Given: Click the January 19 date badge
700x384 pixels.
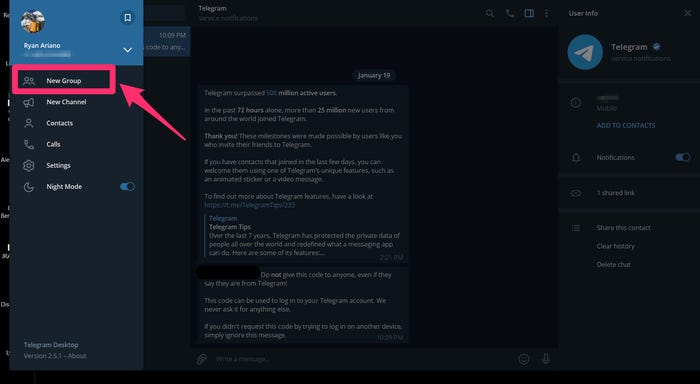Looking at the screenshot, I should tap(374, 75).
